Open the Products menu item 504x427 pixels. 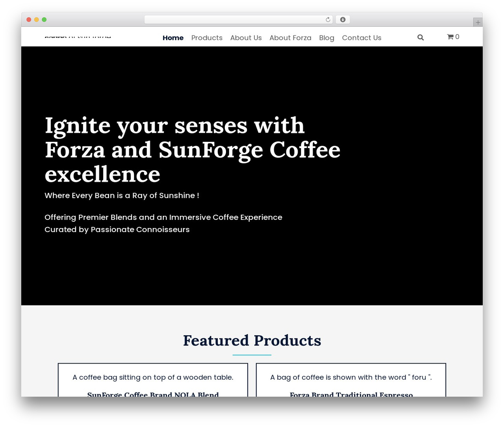(207, 38)
